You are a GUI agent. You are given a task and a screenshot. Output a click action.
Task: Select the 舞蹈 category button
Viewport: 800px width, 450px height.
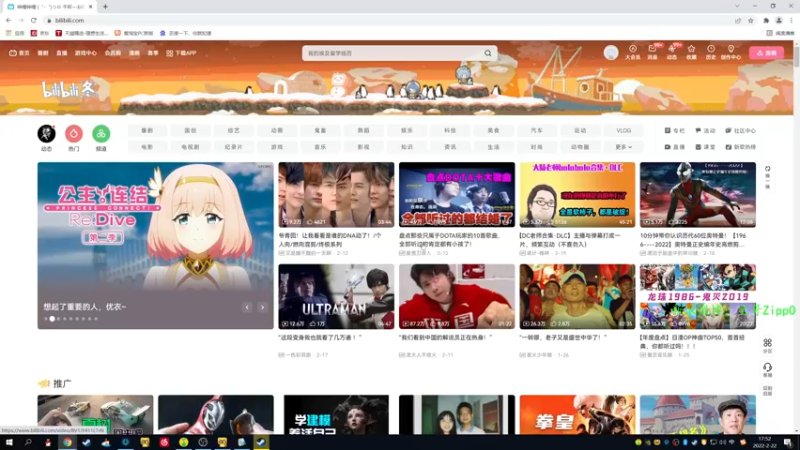click(x=363, y=131)
